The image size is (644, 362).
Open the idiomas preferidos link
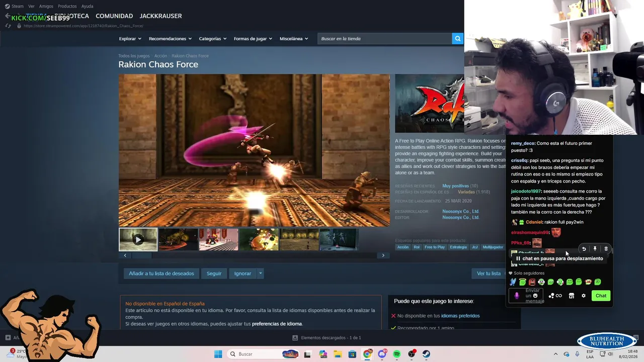(x=460, y=316)
